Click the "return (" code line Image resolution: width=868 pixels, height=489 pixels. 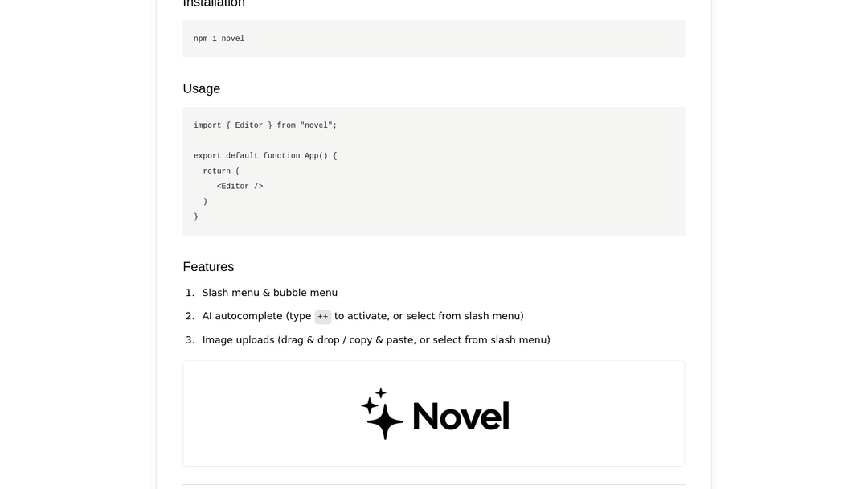tap(221, 171)
